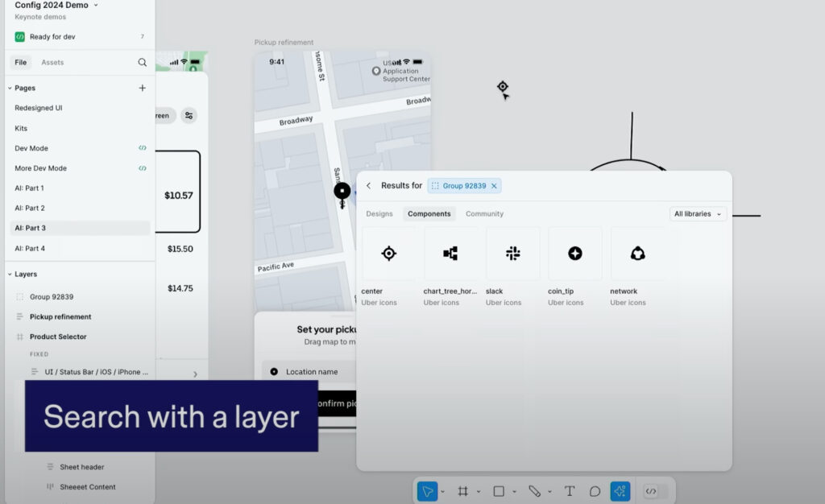Select the Frame tool
825x504 pixels.
click(463, 491)
